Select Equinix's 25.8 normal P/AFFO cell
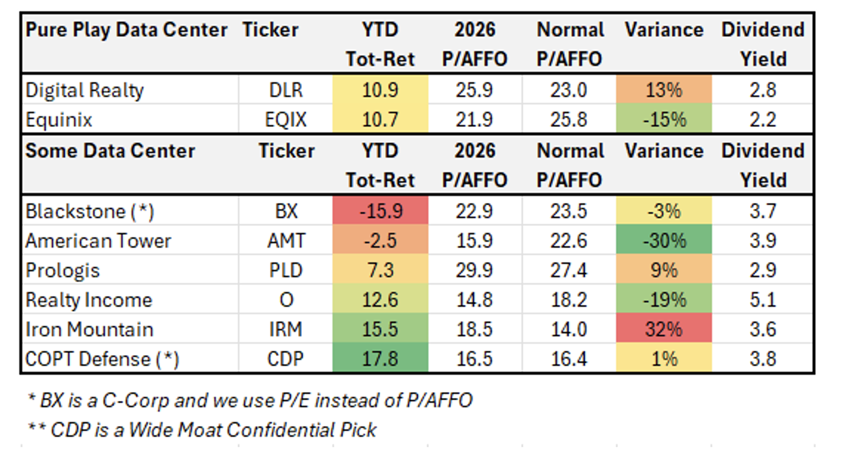 (569, 120)
